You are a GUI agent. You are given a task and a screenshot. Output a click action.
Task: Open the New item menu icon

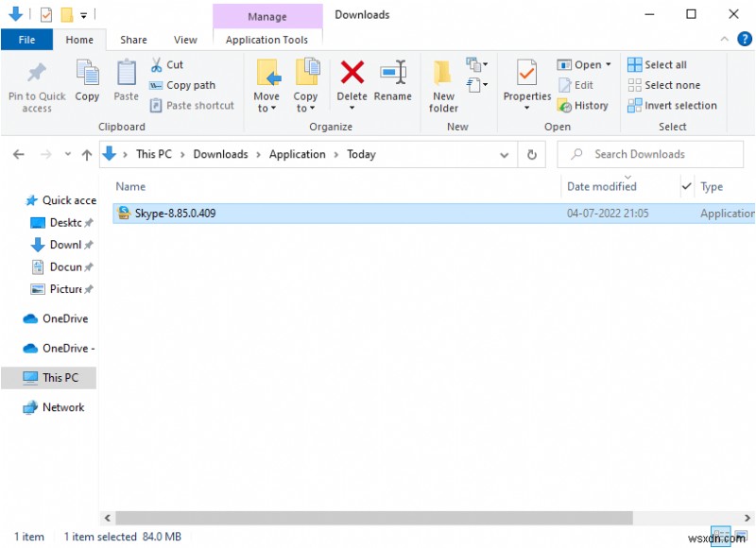477,64
